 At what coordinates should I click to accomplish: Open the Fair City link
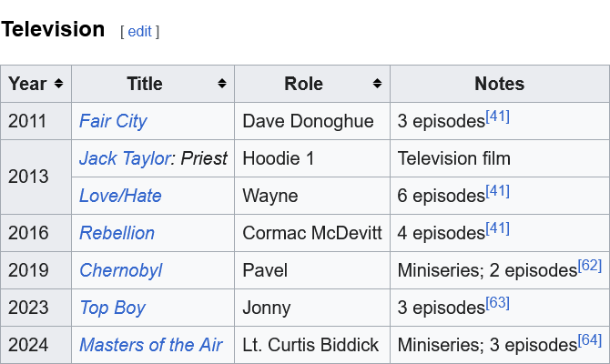(x=113, y=121)
